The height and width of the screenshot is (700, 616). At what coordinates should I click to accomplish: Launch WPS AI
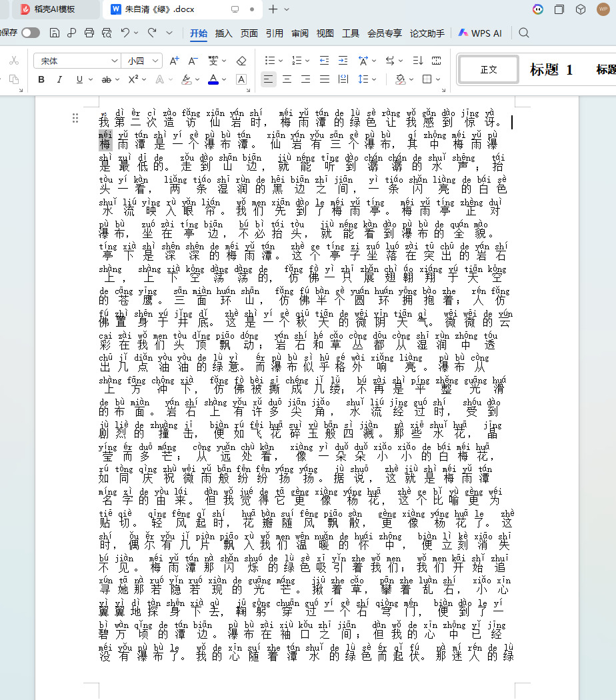click(x=480, y=33)
